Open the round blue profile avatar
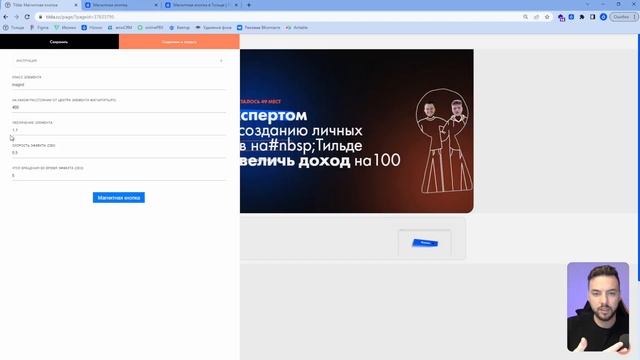 603,17
